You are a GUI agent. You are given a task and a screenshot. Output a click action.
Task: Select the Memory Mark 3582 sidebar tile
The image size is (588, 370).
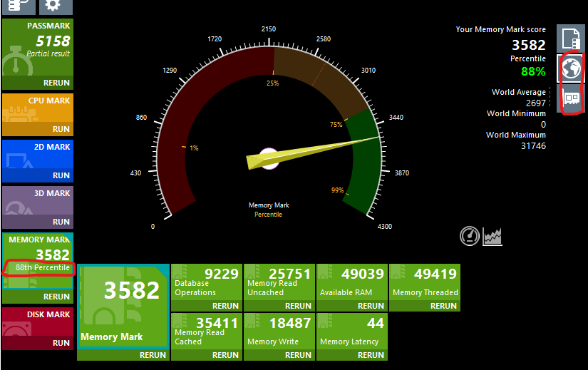coord(38,261)
